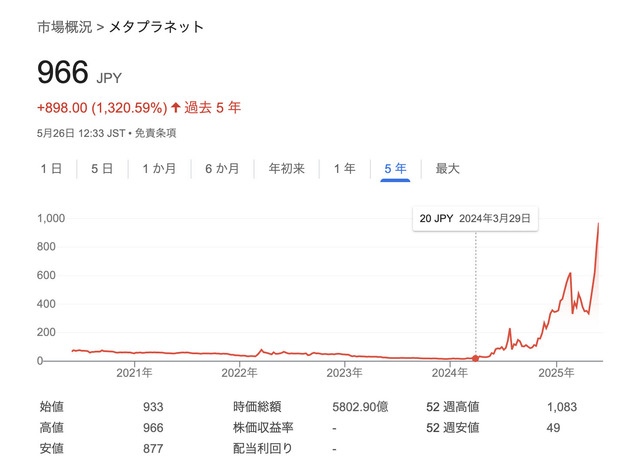Click the 400 y-axis label

(46, 304)
